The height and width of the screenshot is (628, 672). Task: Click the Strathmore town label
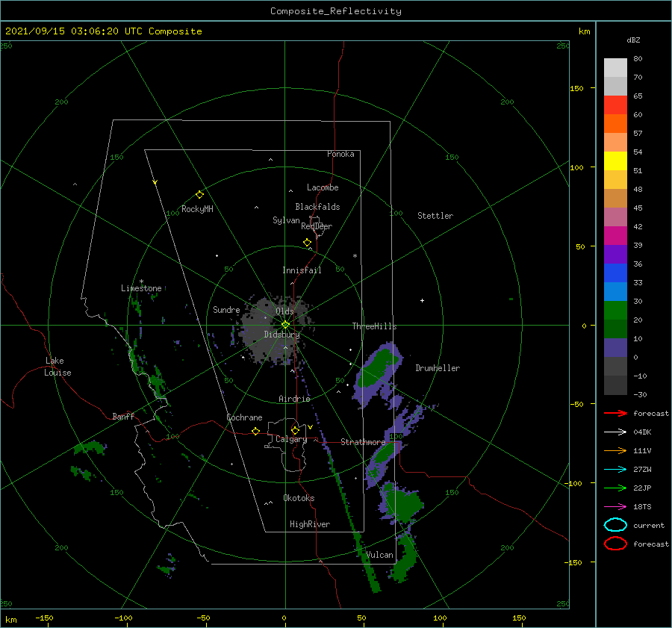click(x=363, y=442)
